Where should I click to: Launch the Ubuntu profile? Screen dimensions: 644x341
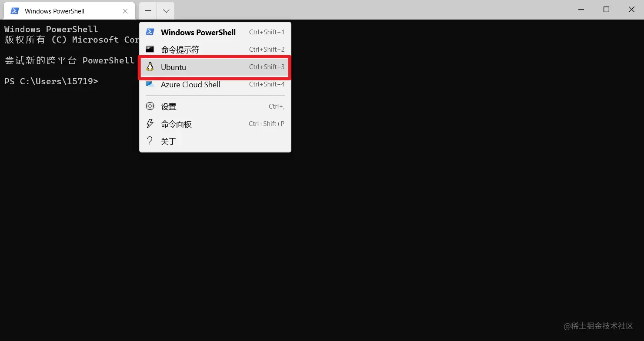tap(215, 67)
